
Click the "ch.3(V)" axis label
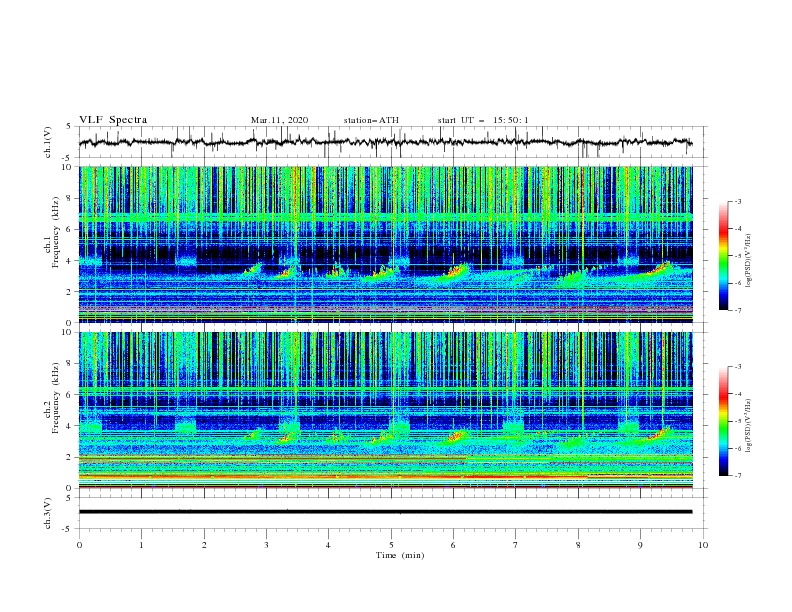[x=48, y=513]
